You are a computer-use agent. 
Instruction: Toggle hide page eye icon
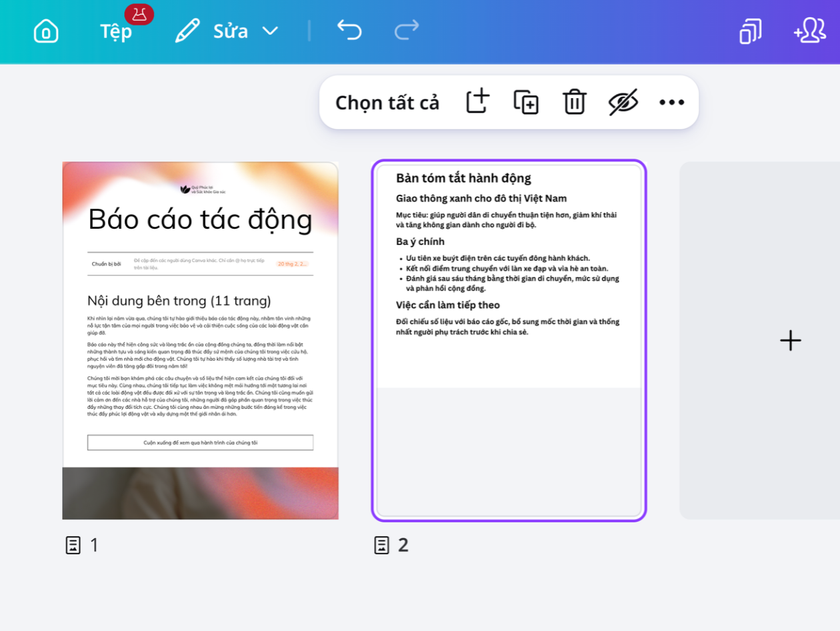[623, 102]
